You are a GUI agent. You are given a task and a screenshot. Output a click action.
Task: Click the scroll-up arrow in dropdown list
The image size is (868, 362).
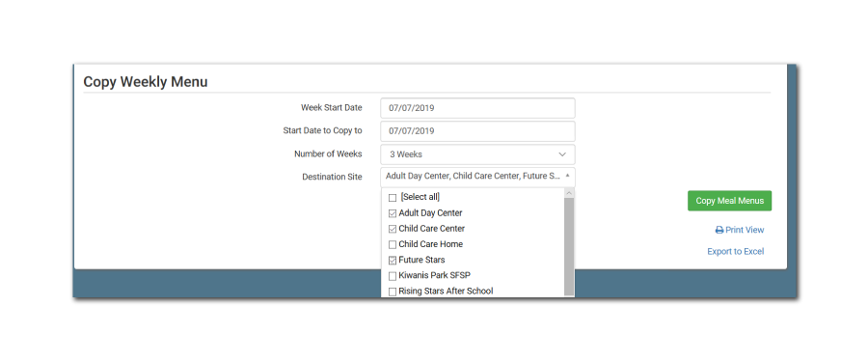coord(568,193)
